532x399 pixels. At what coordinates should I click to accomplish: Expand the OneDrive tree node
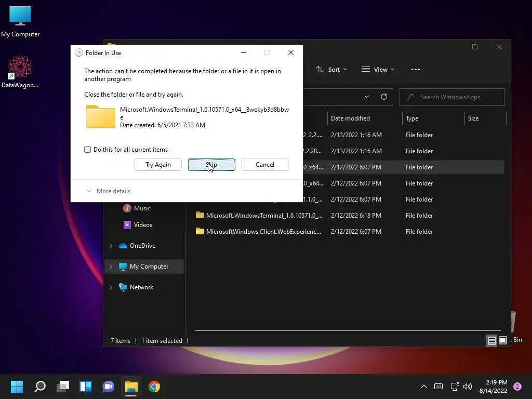[111, 246]
